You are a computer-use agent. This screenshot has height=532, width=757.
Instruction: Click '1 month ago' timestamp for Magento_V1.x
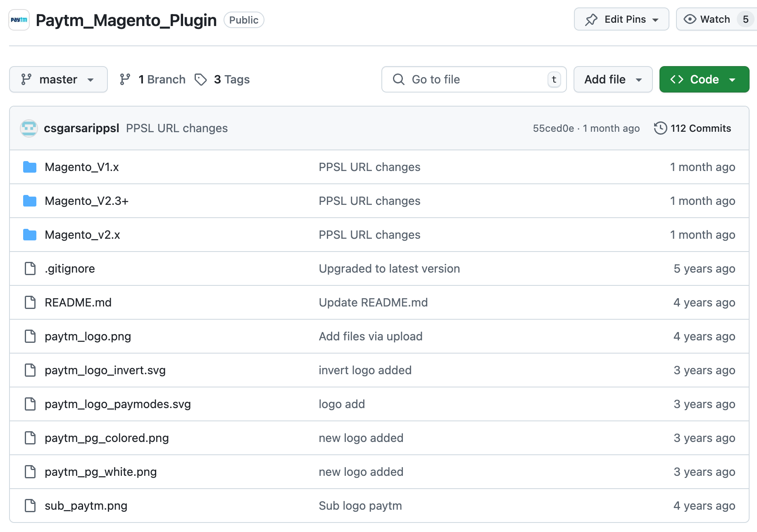pyautogui.click(x=702, y=167)
